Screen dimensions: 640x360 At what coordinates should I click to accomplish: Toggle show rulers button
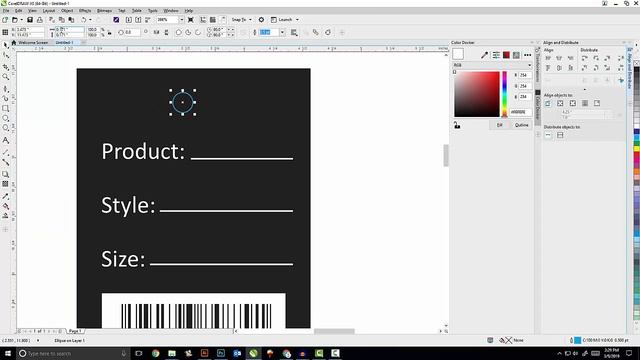coord(203,20)
